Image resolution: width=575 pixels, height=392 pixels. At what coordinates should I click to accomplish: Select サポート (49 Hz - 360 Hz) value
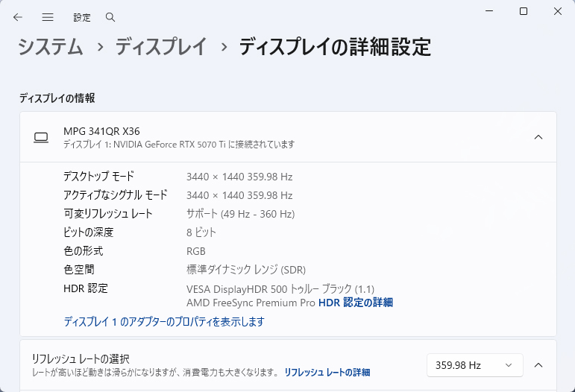241,214
